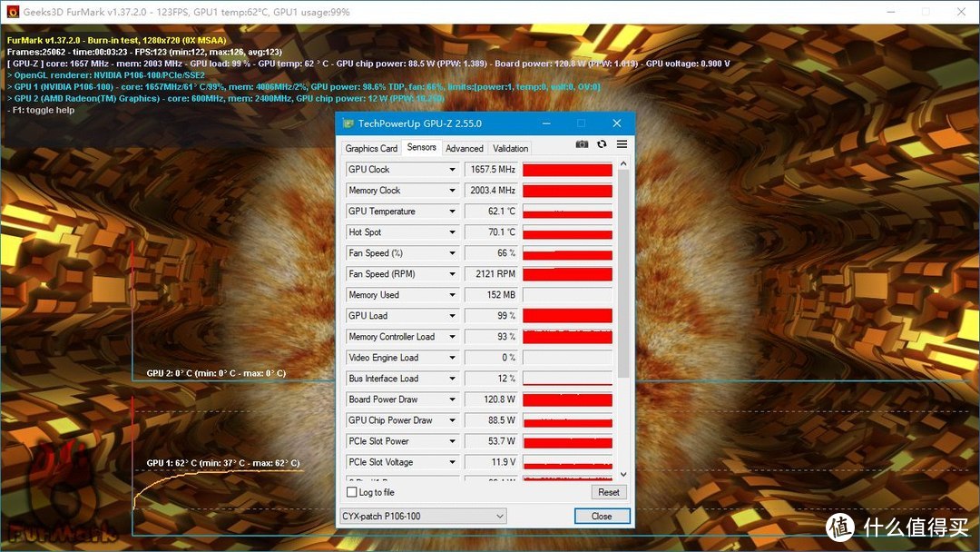Open the Fan Speed (%) dropdown
This screenshot has width=980, height=552.
[453, 253]
